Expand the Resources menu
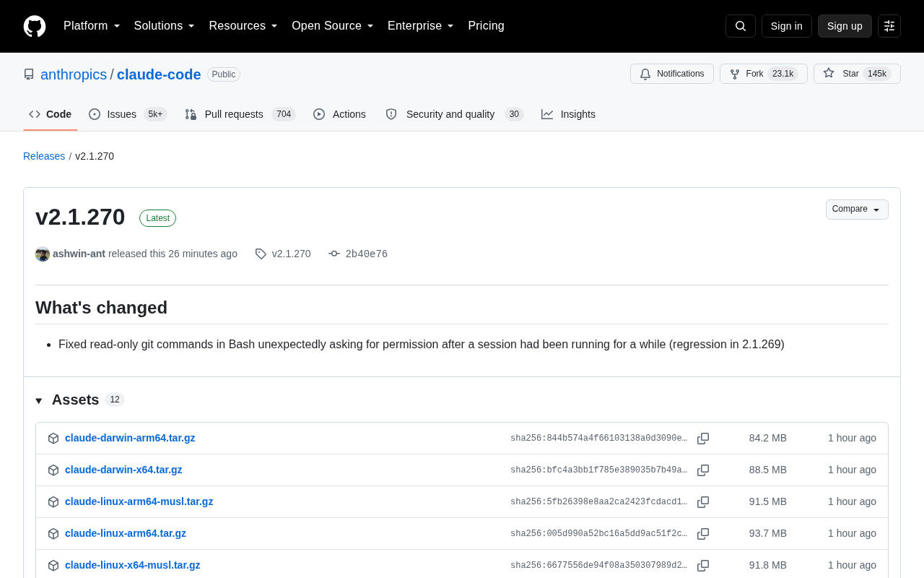 [x=243, y=26]
